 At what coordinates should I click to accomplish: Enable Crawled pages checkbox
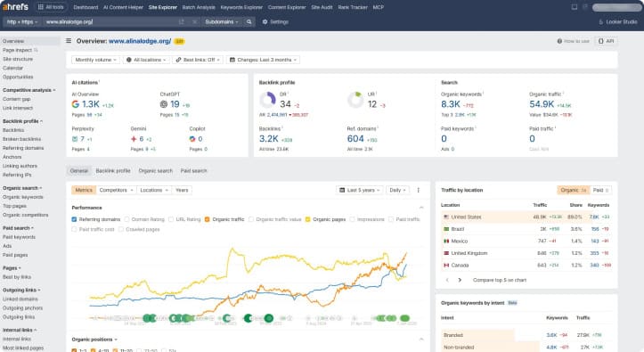121,229
